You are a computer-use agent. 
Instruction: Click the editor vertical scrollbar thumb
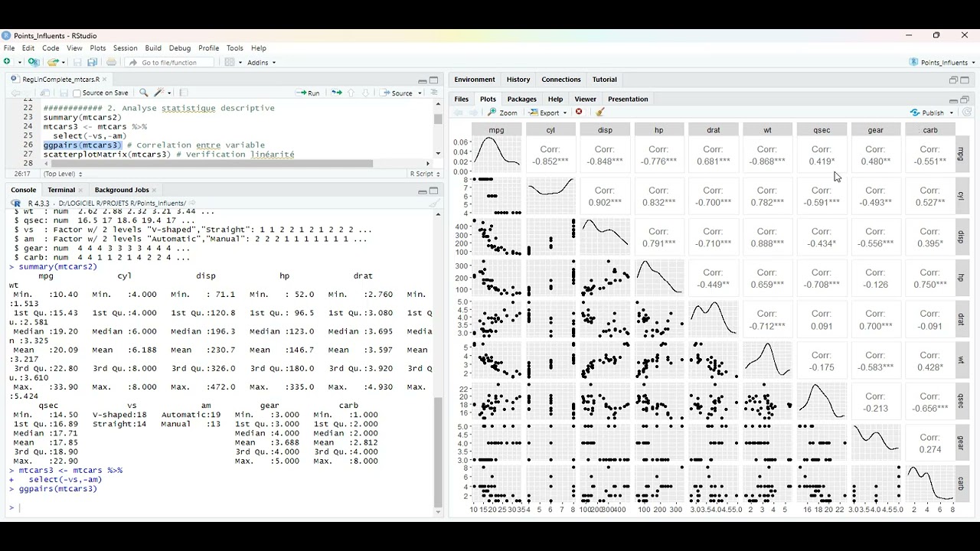[438, 119]
